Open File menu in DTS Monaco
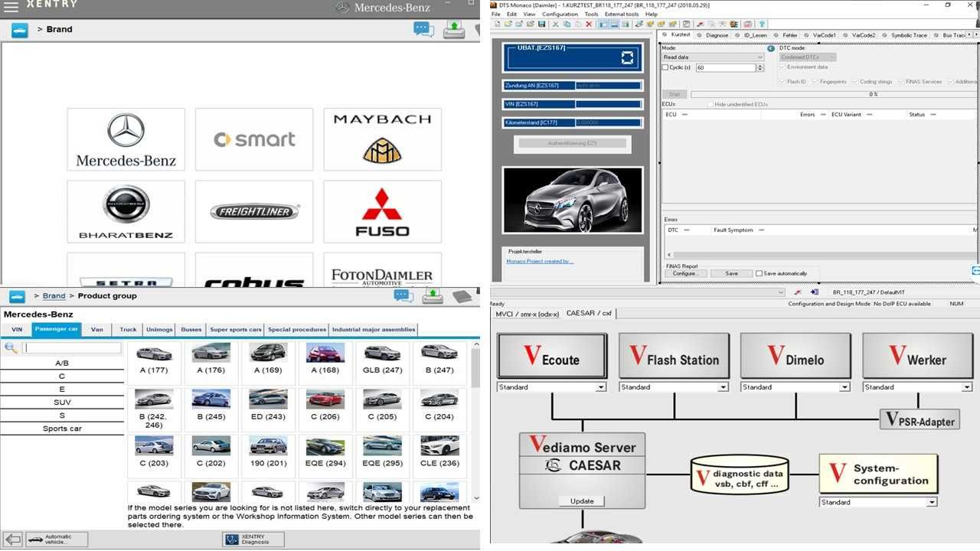 tap(496, 15)
